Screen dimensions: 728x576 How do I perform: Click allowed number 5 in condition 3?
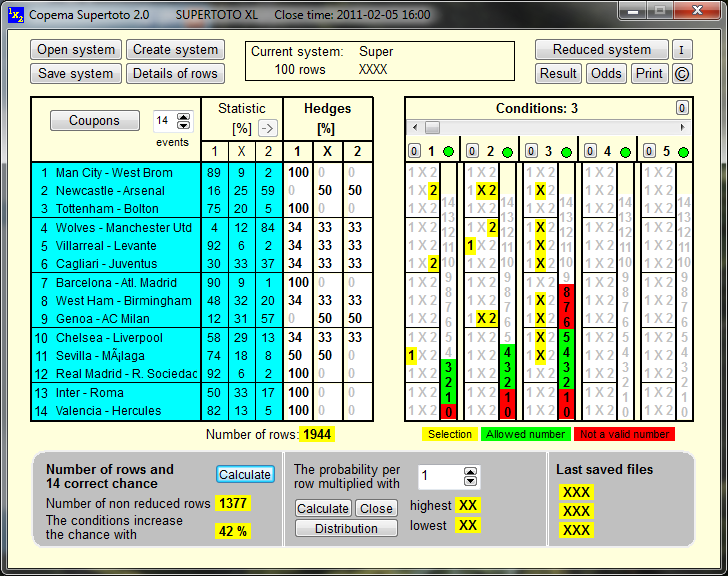coord(566,337)
